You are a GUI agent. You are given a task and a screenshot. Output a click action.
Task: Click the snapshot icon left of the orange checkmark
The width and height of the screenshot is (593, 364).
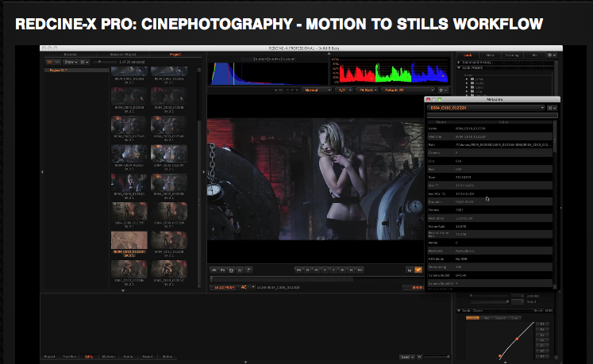(409, 270)
